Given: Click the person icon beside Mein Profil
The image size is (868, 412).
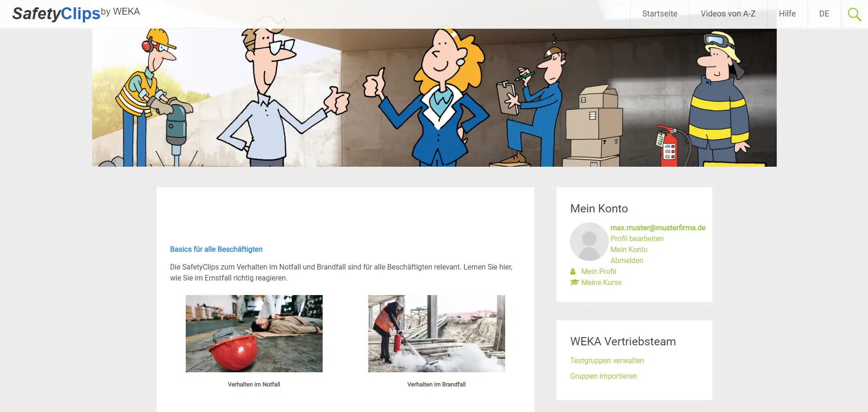Looking at the screenshot, I should coord(573,271).
